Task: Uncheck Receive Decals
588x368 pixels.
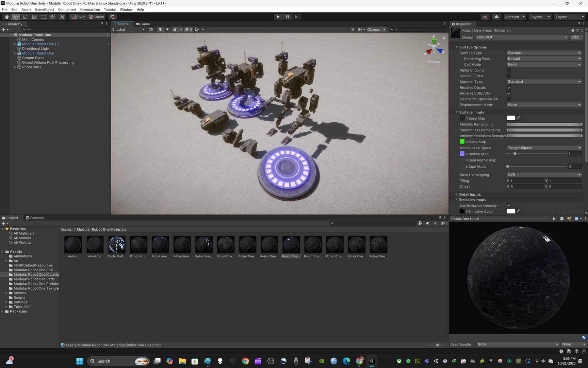Action: coord(509,88)
